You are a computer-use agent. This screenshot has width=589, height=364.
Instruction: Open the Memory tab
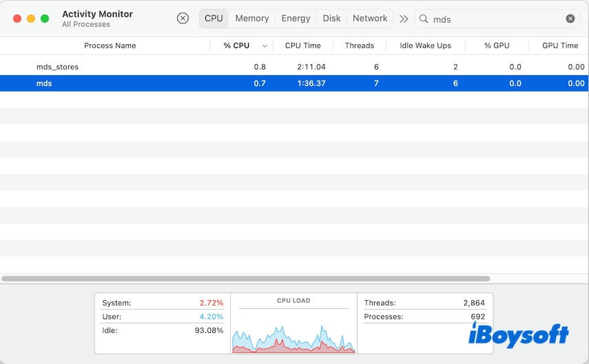click(x=252, y=19)
